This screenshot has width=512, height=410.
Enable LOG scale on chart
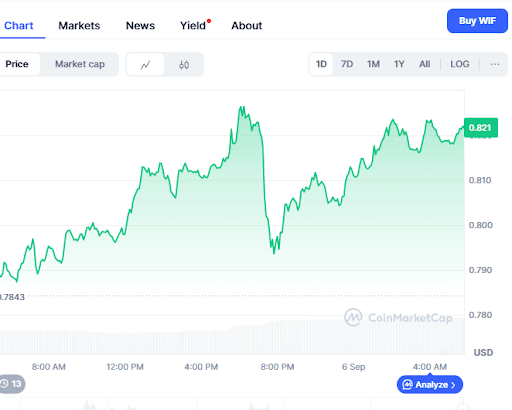tap(460, 64)
